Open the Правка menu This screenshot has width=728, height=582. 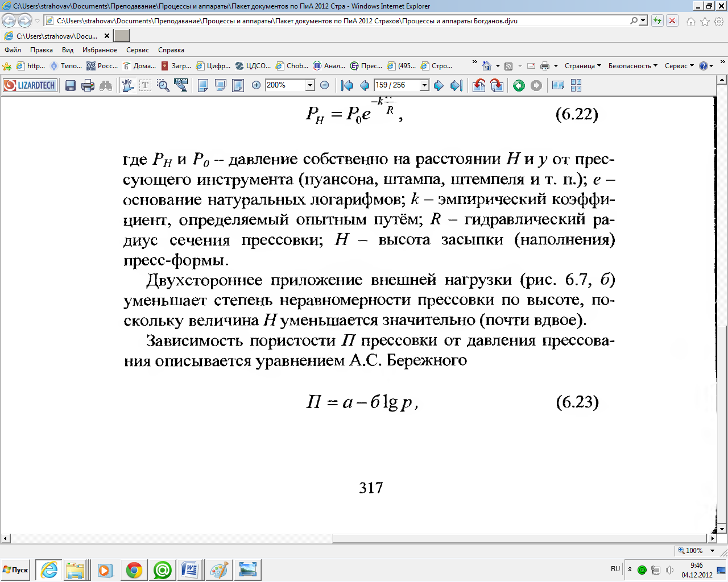coord(42,50)
